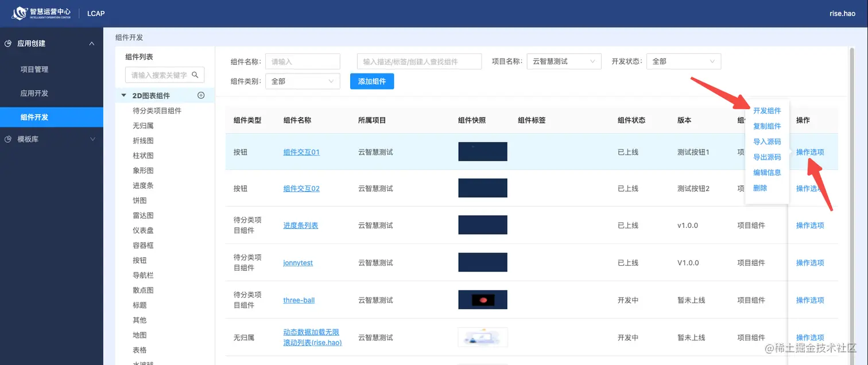
Task: Open 项目管理 in the sidebar
Action: point(34,69)
